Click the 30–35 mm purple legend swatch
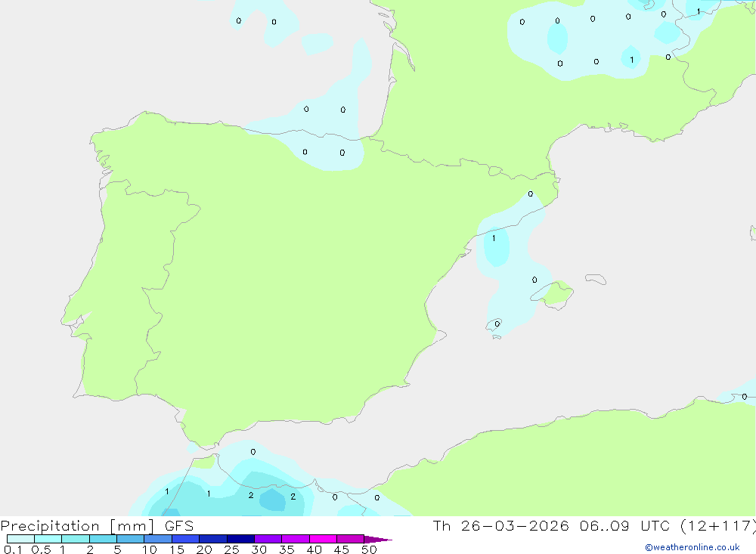The width and height of the screenshot is (756, 554). click(x=268, y=539)
